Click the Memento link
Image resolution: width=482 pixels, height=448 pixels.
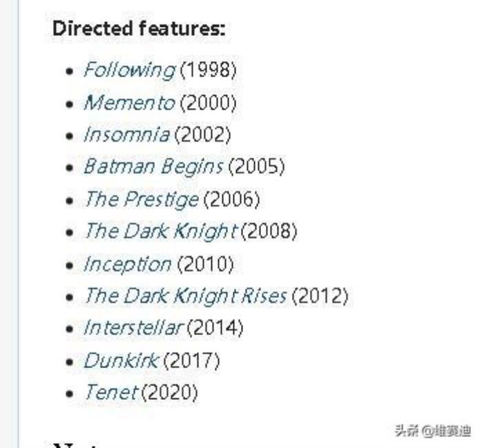pos(129,103)
